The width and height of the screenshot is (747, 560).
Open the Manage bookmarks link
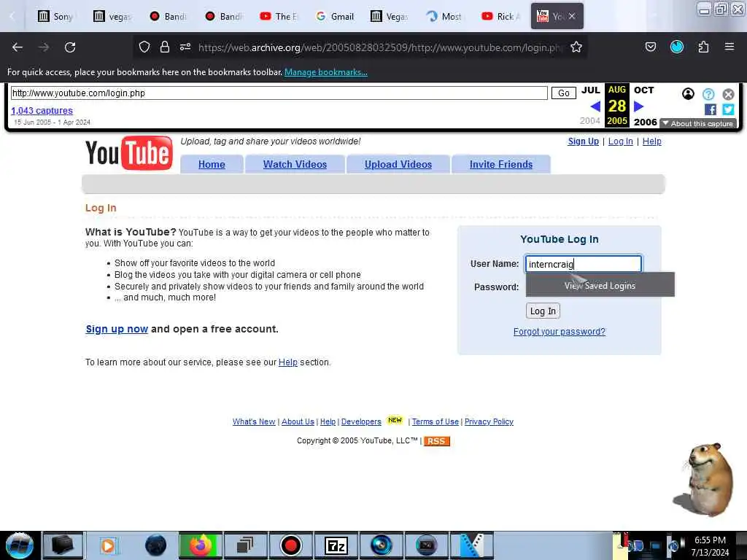(x=326, y=72)
